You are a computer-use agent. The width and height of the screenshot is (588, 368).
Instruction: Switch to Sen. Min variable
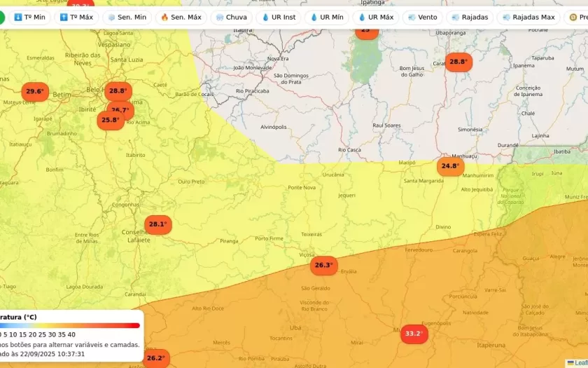click(127, 17)
